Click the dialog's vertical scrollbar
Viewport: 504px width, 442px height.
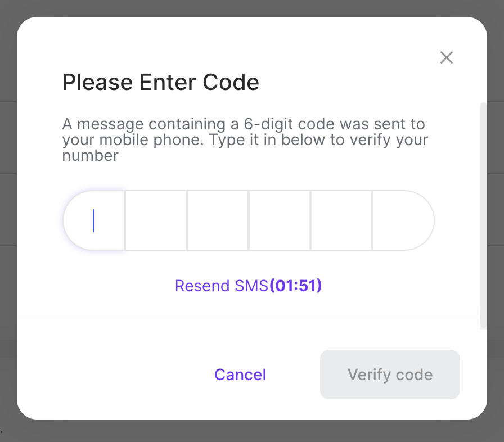(483, 214)
